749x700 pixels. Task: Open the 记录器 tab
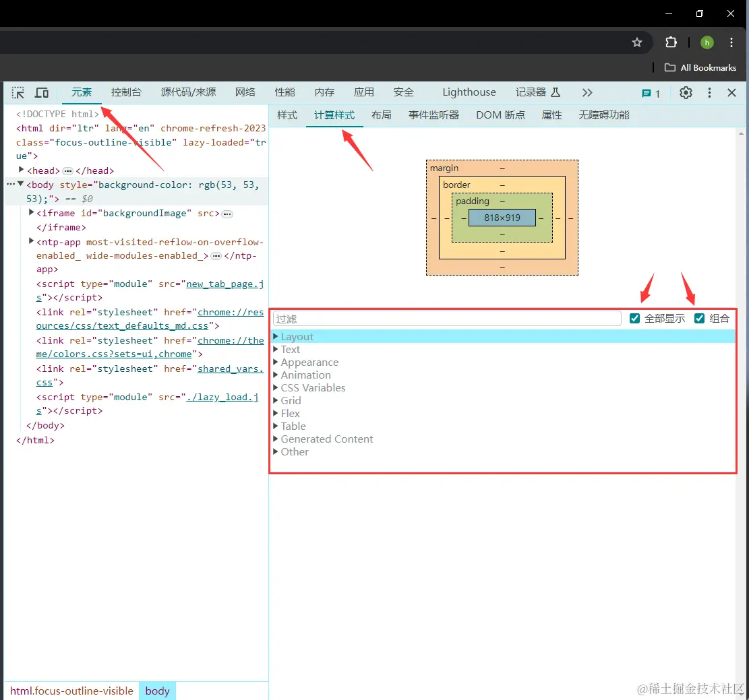click(538, 92)
